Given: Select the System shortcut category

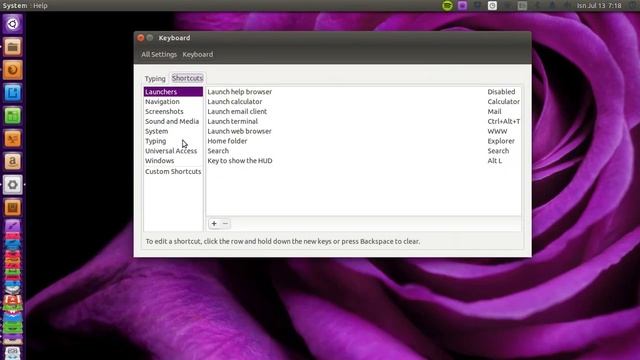Looking at the screenshot, I should (x=173, y=131).
